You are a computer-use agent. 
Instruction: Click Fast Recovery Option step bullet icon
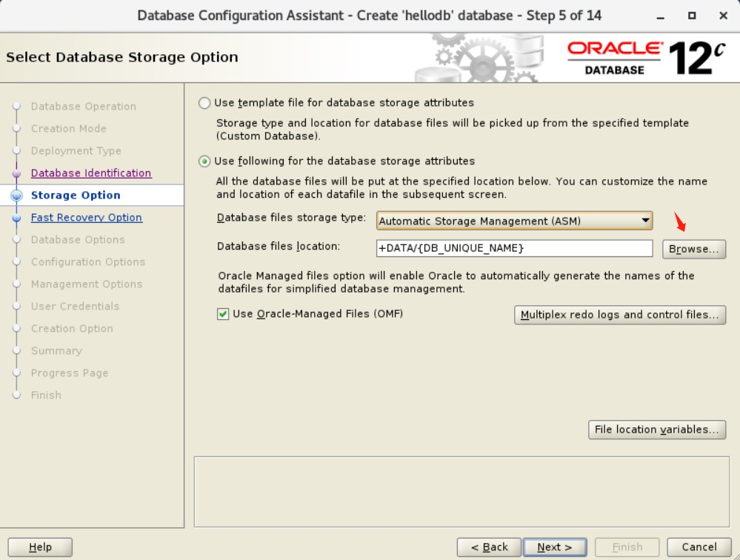[16, 218]
